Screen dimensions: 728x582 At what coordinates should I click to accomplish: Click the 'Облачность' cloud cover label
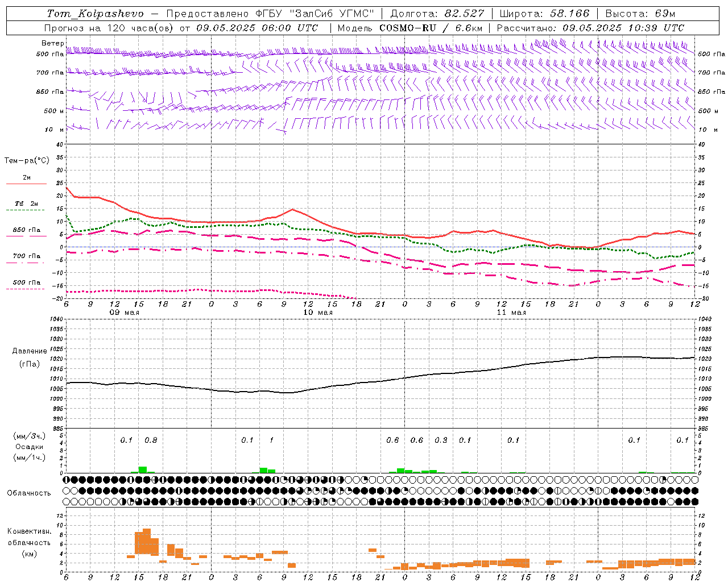[x=29, y=493]
